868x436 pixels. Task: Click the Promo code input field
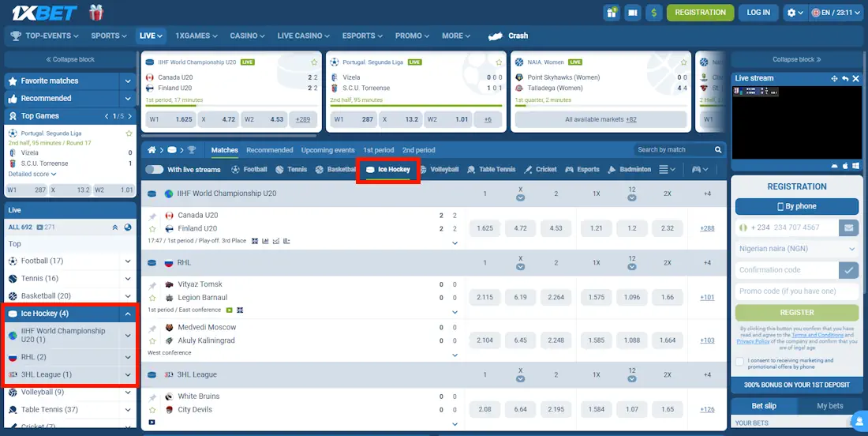pos(797,291)
